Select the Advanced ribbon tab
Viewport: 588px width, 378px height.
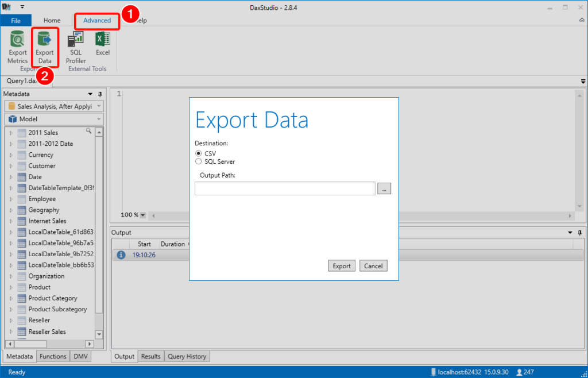(97, 21)
